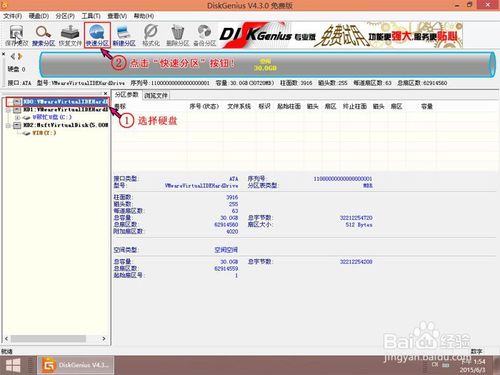Close the disk tree pane with its small X

click(x=105, y=93)
